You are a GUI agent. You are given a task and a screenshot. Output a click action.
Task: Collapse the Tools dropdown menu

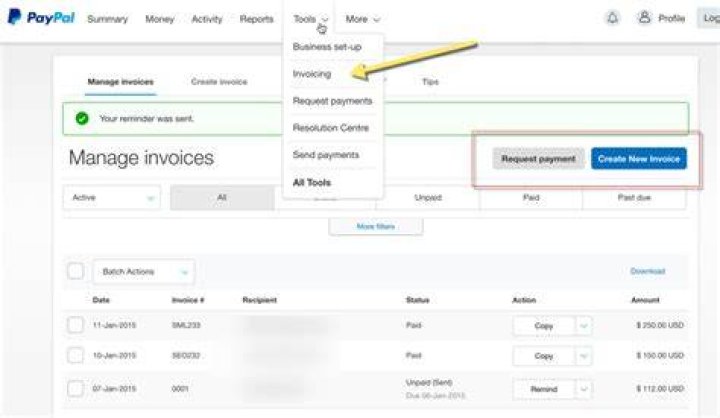coord(310,19)
